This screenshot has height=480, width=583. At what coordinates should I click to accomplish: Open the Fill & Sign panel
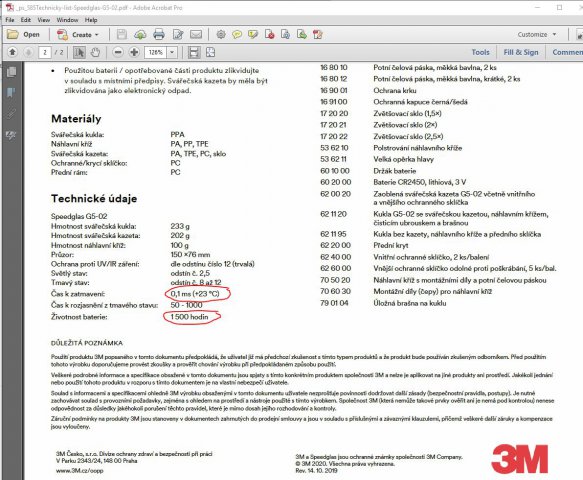click(521, 52)
